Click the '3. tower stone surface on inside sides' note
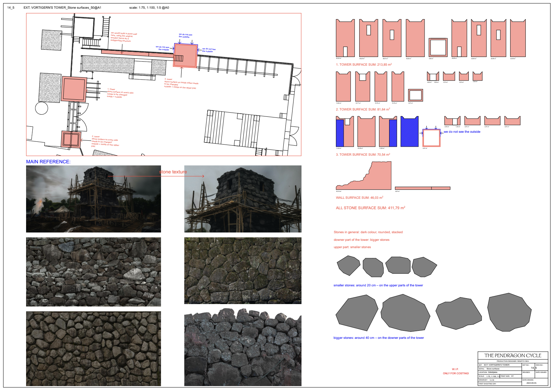The image size is (555, 392). (x=181, y=83)
